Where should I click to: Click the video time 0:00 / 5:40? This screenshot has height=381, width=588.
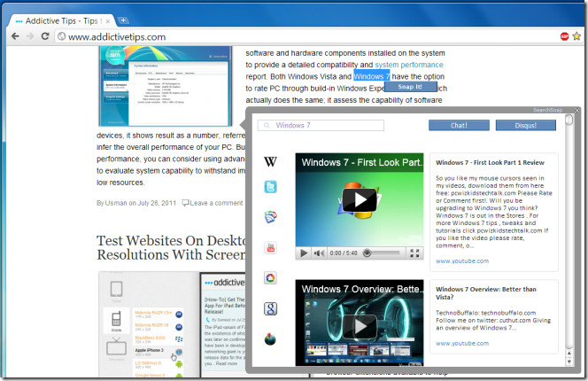click(344, 253)
